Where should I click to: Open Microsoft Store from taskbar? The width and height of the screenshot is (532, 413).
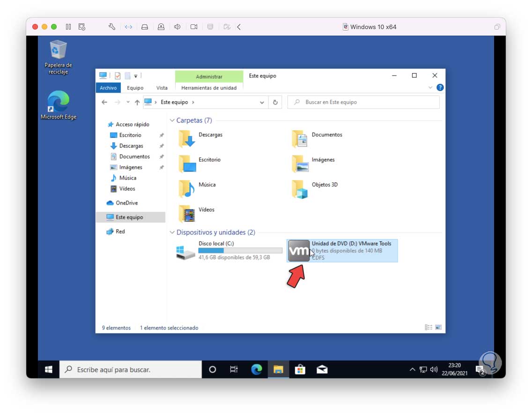coord(300,369)
